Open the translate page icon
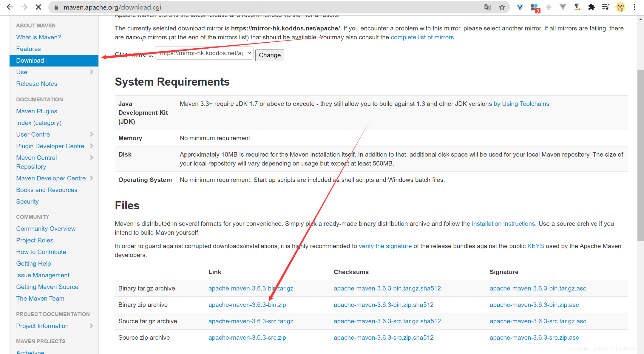This screenshot has height=354, width=644. (488, 7)
